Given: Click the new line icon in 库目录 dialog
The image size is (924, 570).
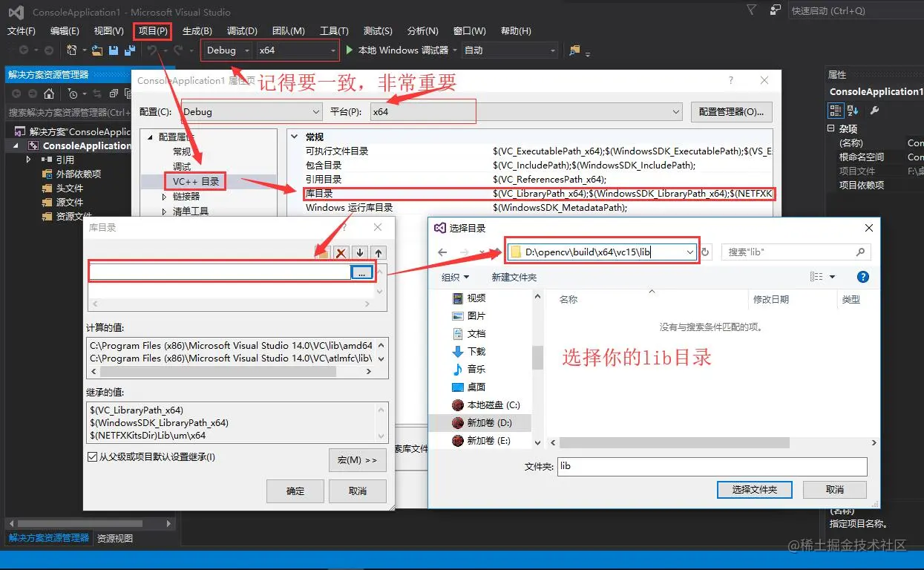Looking at the screenshot, I should (x=322, y=252).
